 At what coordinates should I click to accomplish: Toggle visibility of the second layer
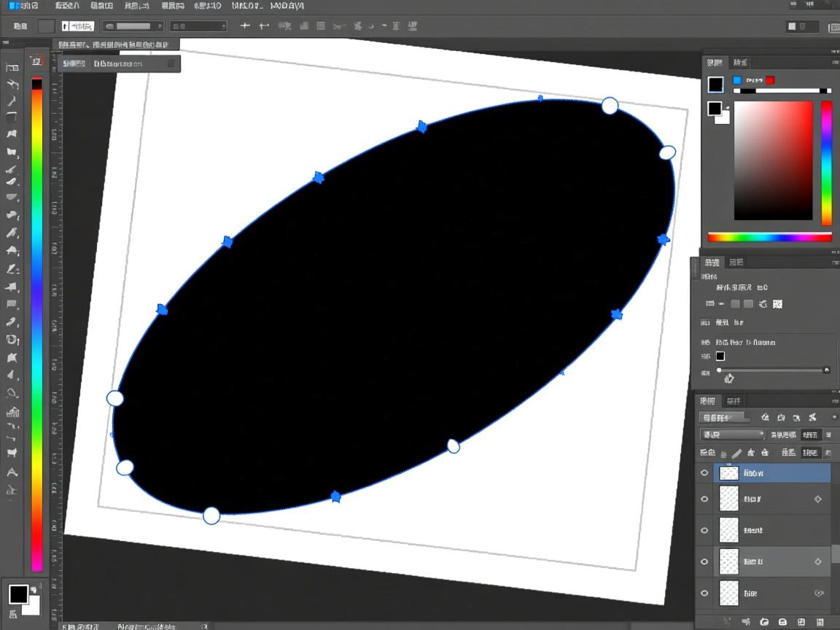704,499
